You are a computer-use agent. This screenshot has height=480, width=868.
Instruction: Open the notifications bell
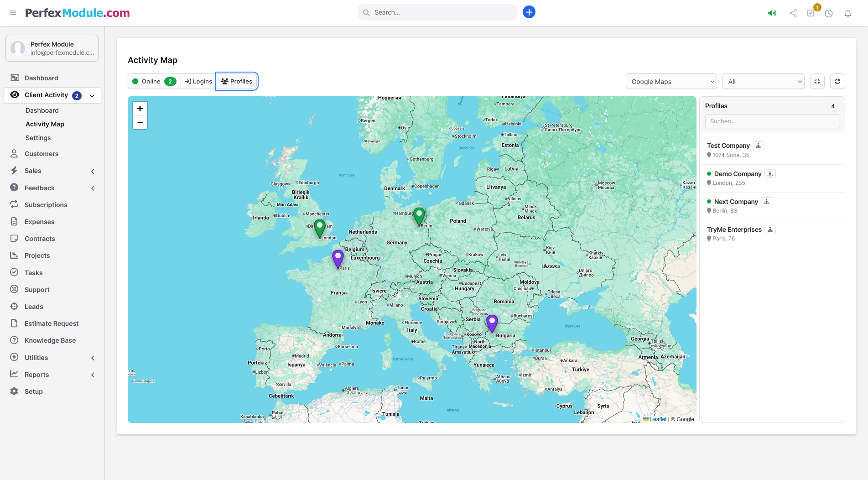pyautogui.click(x=847, y=13)
